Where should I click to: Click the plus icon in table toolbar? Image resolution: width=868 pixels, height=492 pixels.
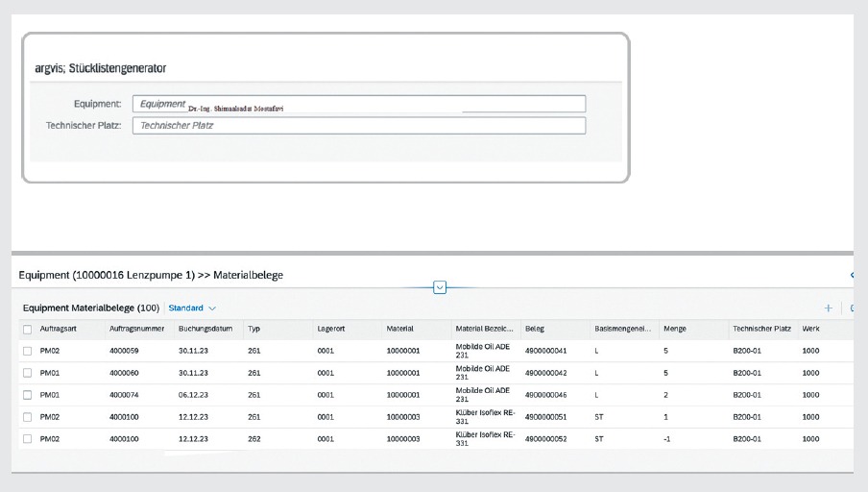[x=828, y=308]
